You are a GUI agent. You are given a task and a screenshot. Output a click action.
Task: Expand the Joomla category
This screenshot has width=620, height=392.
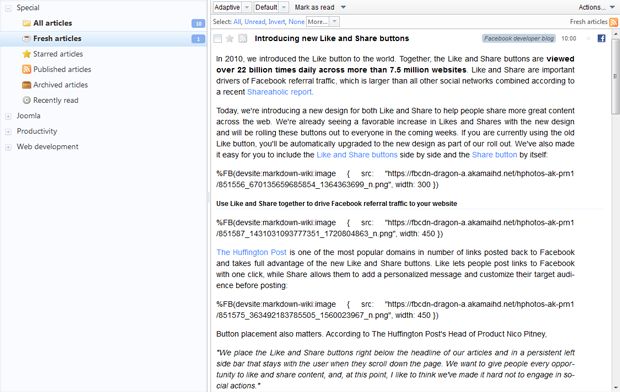pyautogui.click(x=8, y=116)
